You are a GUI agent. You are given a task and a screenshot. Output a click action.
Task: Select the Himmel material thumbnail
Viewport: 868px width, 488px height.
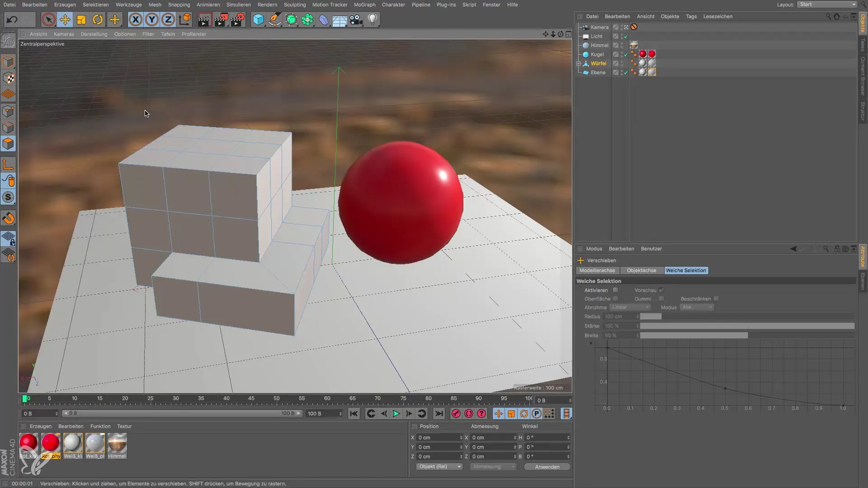[x=117, y=446]
